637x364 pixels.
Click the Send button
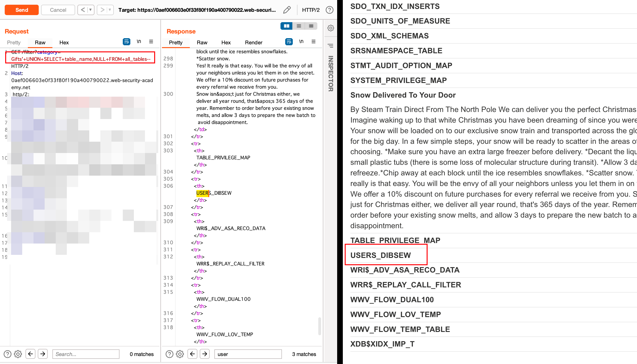(21, 10)
